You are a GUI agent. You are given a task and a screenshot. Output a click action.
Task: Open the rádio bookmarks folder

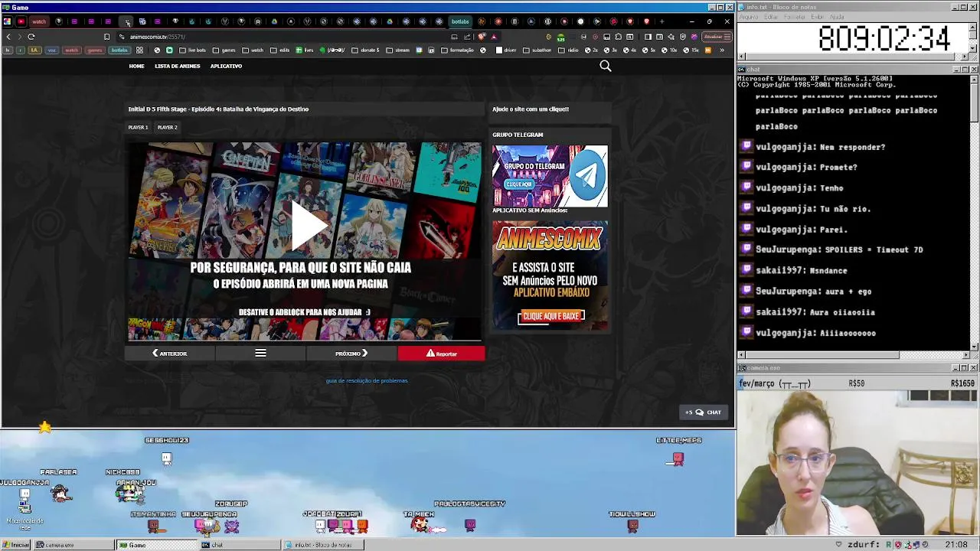tap(567, 51)
